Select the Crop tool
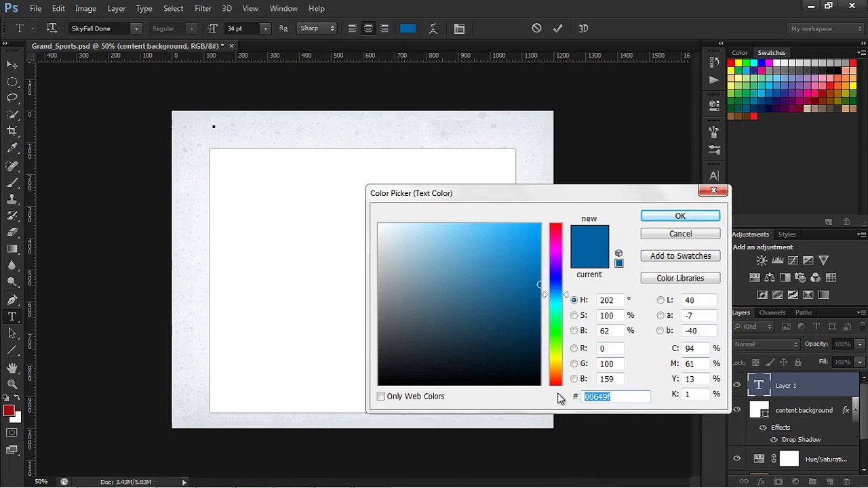Viewport: 868px width, 488px height. pyautogui.click(x=12, y=131)
